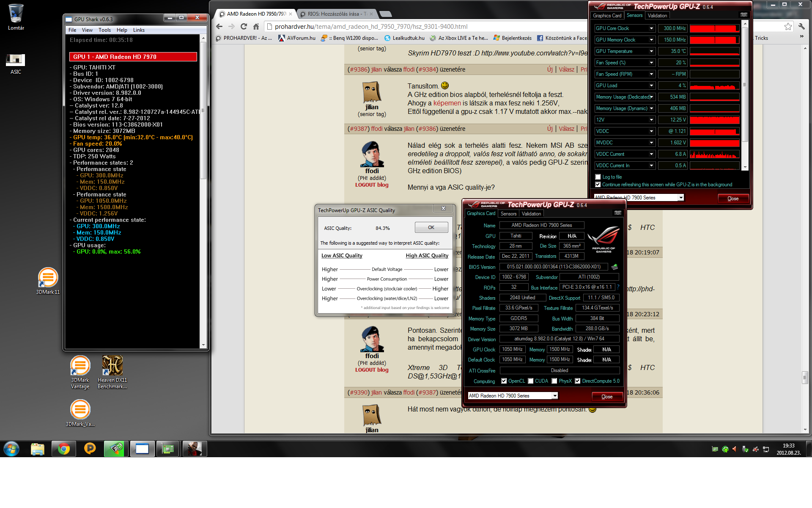The image size is (812, 508).
Task: Open the Facebook bookmark Köszöntünk a Face
Action: pyautogui.click(x=562, y=38)
